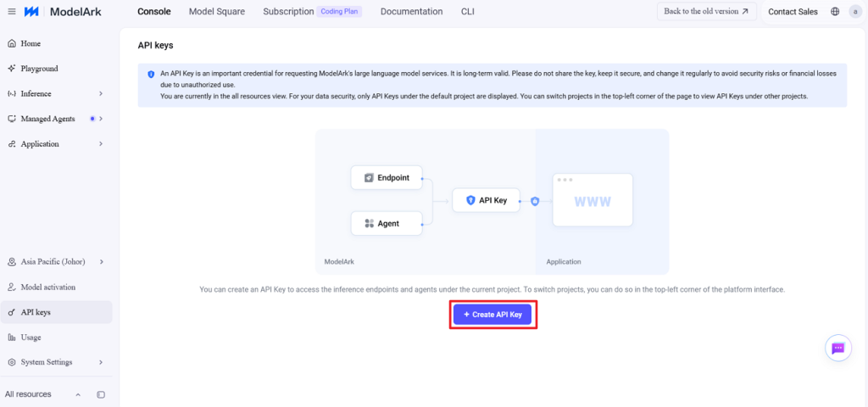Expand the Asia Pacific (Johor) region chevron
Viewport: 868px width, 407px height.
pyautogui.click(x=101, y=262)
